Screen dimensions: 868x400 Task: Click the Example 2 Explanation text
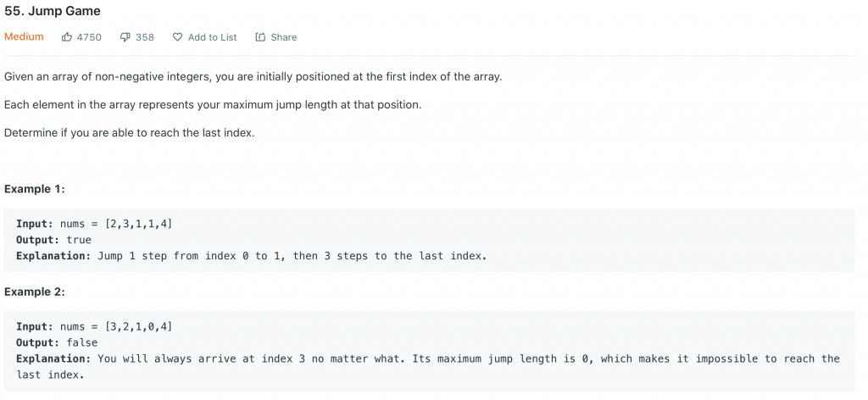click(x=427, y=358)
